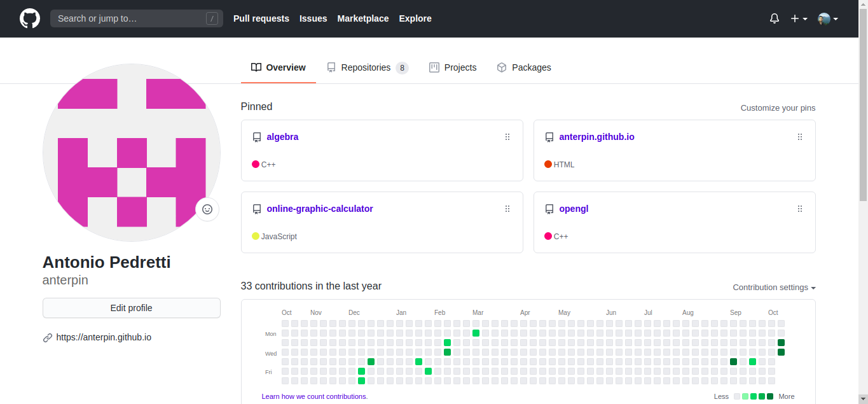Click the Packages cube icon
The image size is (868, 404).
502,67
